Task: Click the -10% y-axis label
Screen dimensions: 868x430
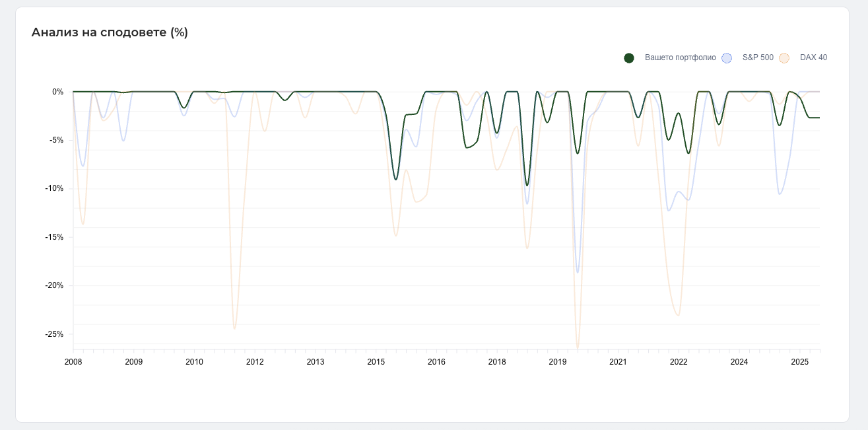Action: pyautogui.click(x=55, y=189)
